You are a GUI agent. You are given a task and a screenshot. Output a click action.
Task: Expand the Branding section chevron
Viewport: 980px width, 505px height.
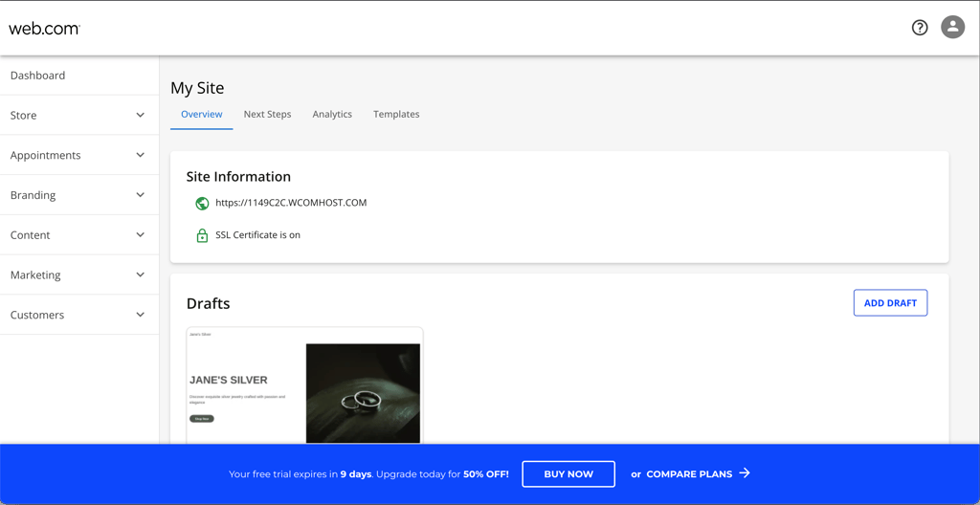tap(141, 195)
